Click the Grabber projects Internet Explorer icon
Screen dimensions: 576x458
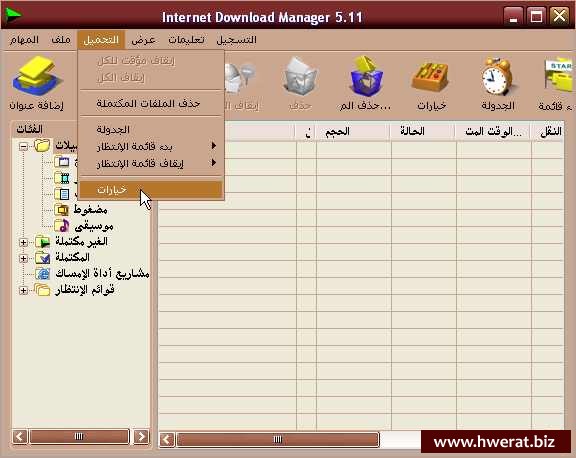click(43, 274)
